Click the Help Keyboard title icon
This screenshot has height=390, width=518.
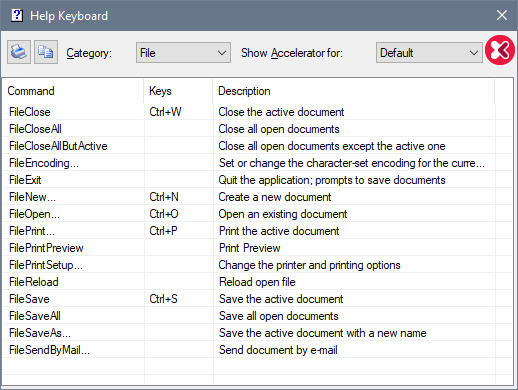(17, 15)
